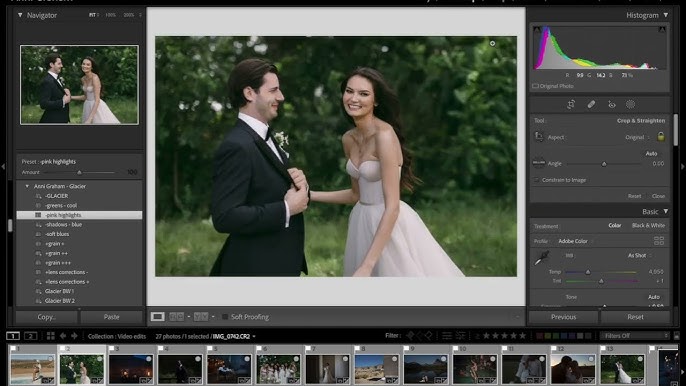The width and height of the screenshot is (686, 386).
Task: Go forward with filmstrip right arrow
Action: click(74, 336)
